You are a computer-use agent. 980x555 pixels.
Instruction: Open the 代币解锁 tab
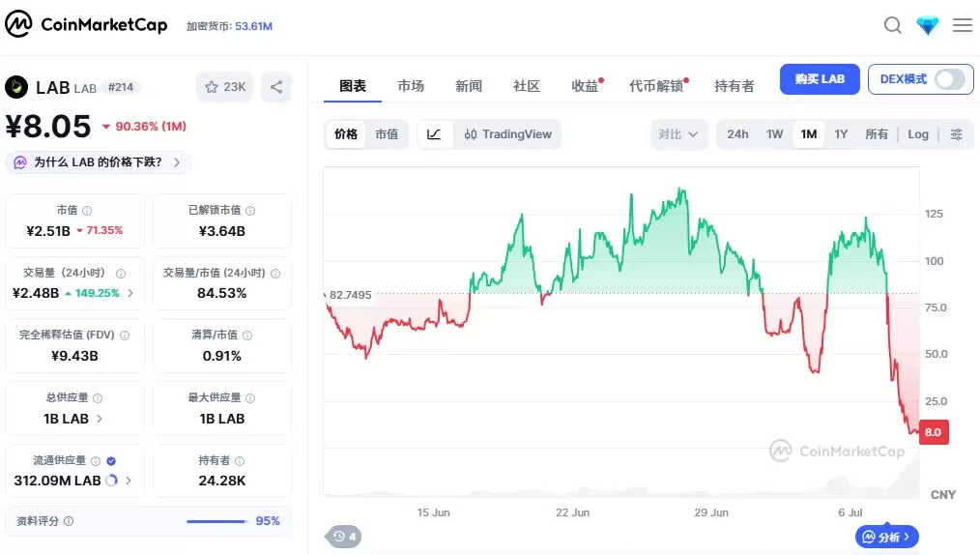click(656, 86)
